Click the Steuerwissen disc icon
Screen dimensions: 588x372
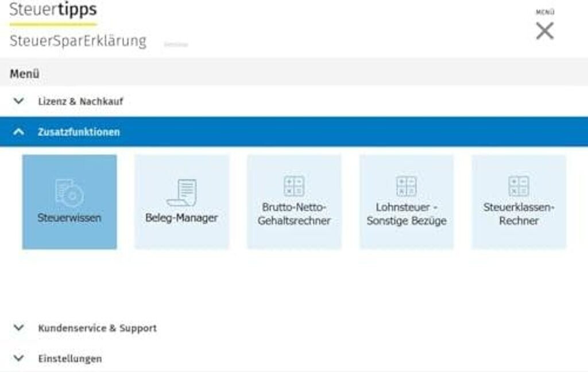tap(69, 193)
